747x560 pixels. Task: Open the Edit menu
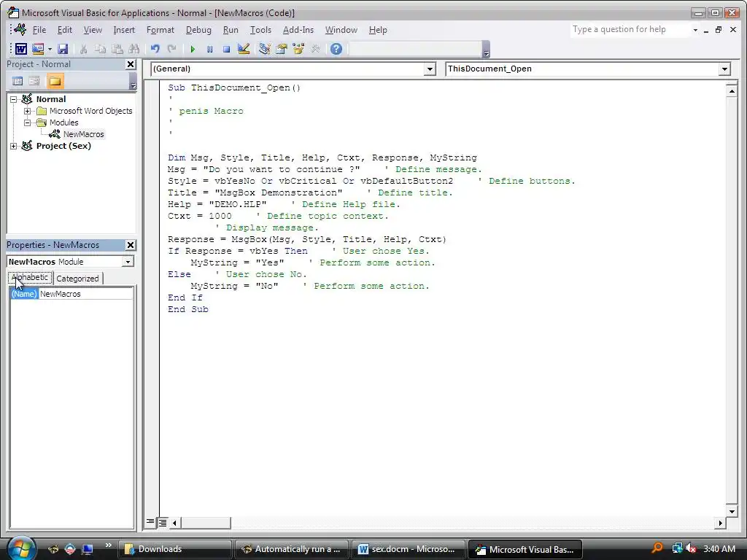click(x=65, y=29)
